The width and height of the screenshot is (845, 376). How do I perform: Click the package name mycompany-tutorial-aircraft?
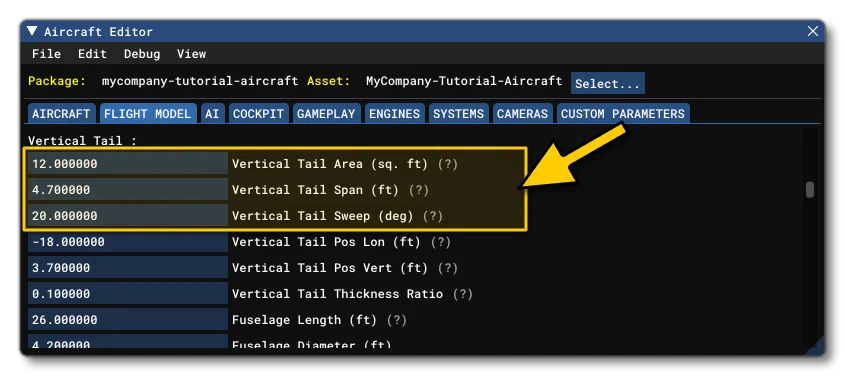[x=200, y=81]
